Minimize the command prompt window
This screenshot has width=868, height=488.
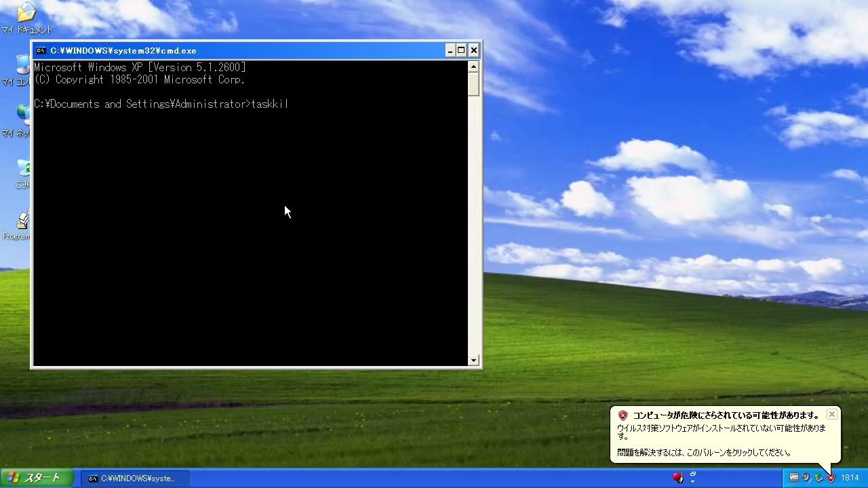[449, 50]
